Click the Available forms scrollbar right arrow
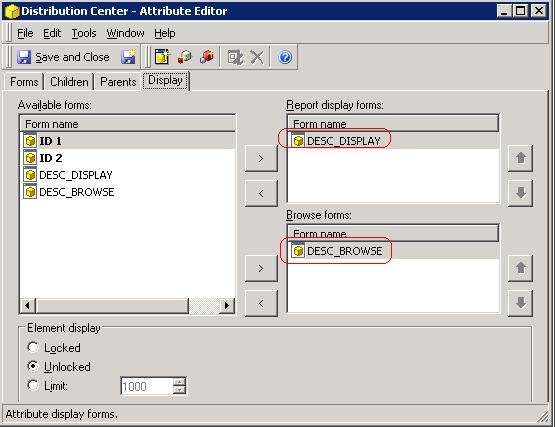Screen dimensions: 556x427 tap(227, 305)
